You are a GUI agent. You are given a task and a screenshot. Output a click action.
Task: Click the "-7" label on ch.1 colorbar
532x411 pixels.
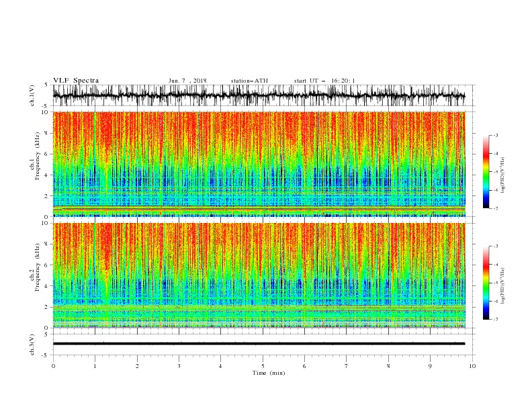[x=496, y=208]
